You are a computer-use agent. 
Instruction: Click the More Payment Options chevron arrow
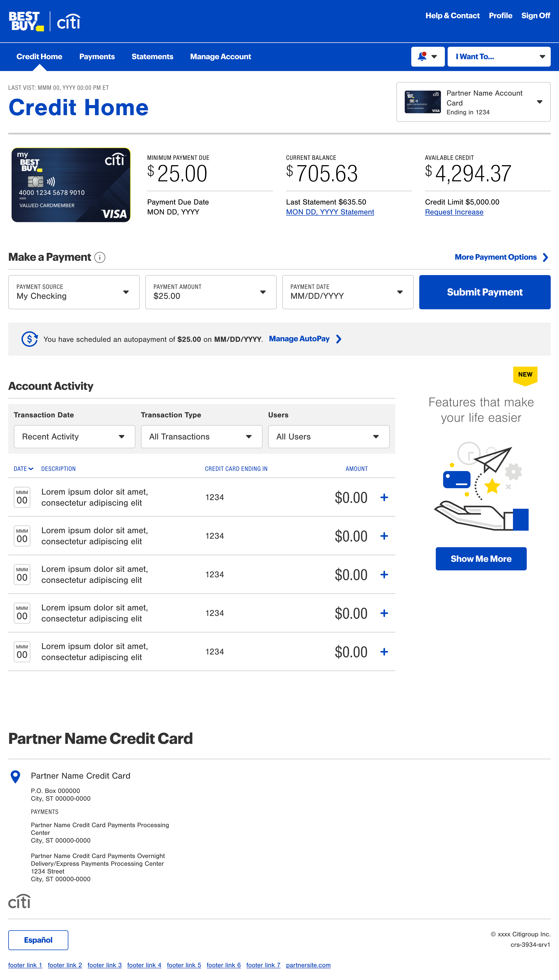point(545,257)
